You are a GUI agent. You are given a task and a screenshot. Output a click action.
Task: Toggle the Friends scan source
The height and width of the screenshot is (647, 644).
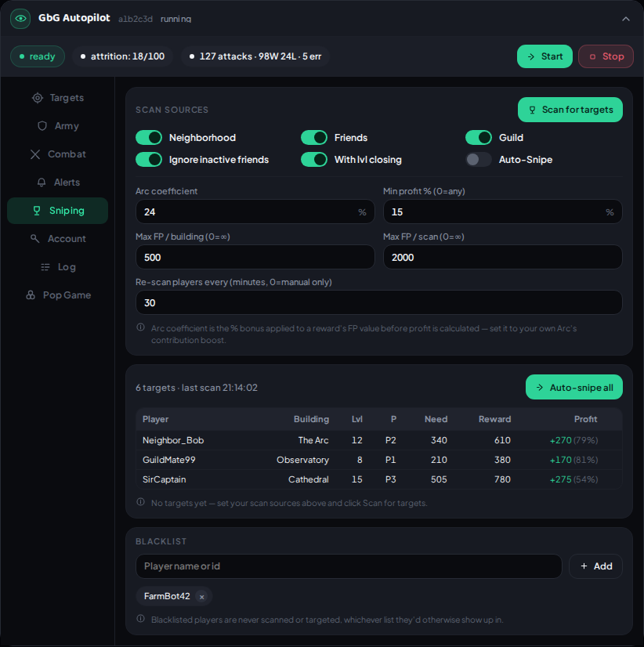pos(313,137)
